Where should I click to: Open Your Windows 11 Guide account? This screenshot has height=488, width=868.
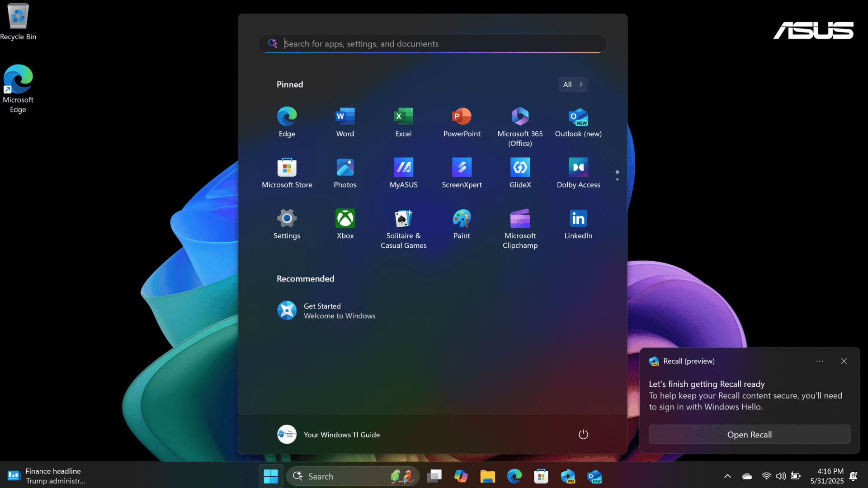pos(329,434)
